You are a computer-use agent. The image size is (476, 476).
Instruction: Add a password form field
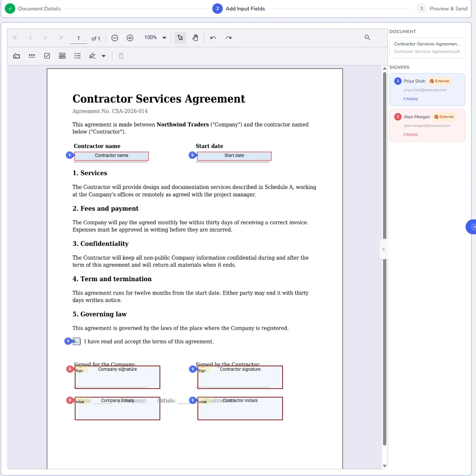click(x=32, y=56)
